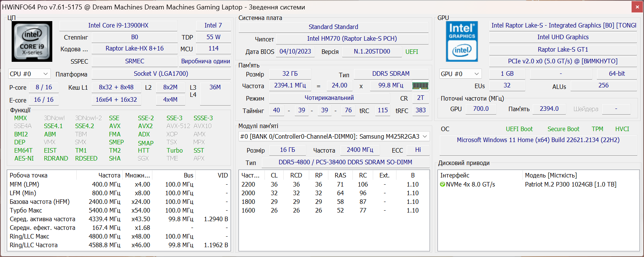Open the CPU #0 selector dropdown

(29, 74)
